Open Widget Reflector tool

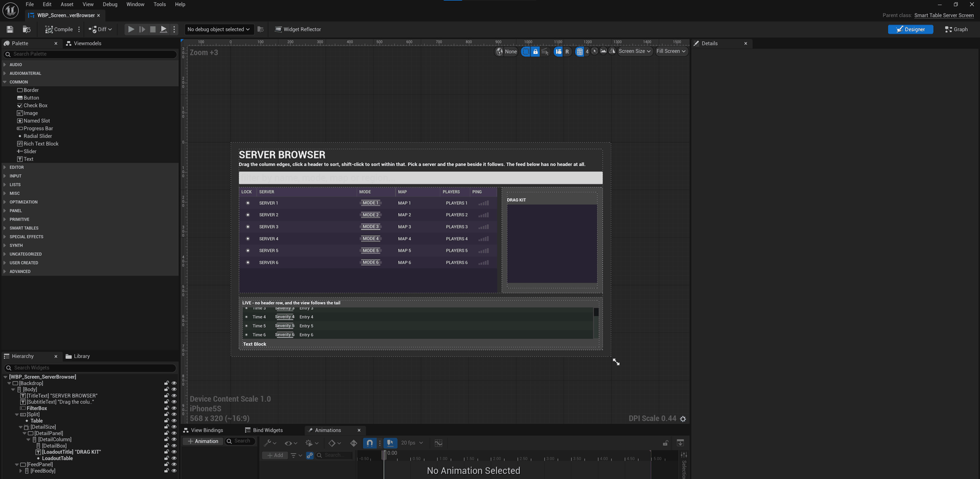tap(298, 29)
